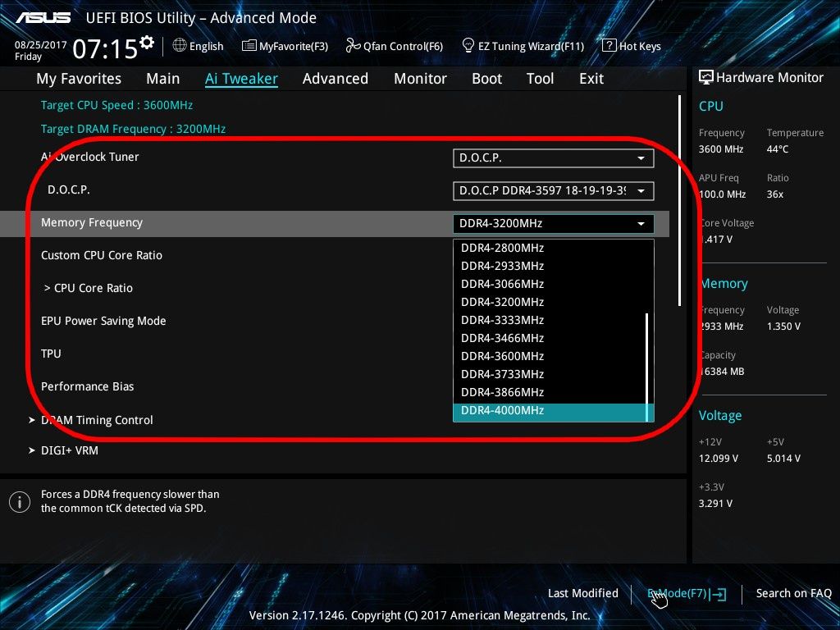Click the 36x ratio value
The image size is (840, 630).
pos(774,194)
